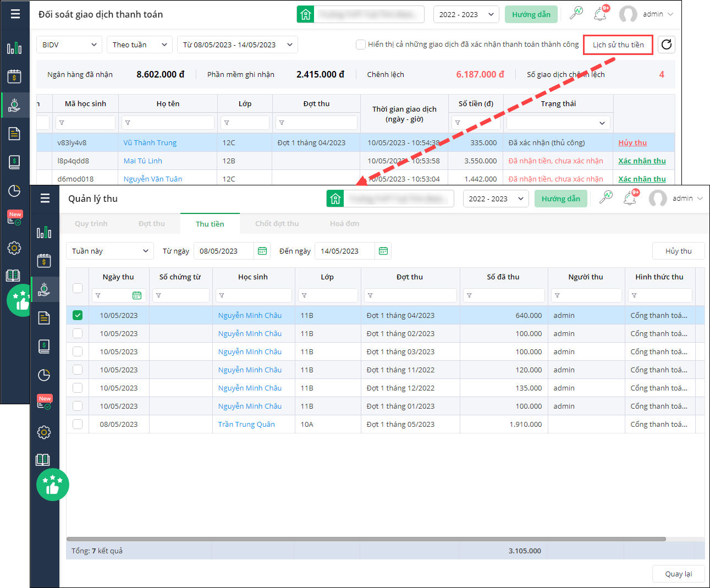The height and width of the screenshot is (588, 710).
Task: Open Trạng thái filter dropdown
Action: tap(558, 123)
